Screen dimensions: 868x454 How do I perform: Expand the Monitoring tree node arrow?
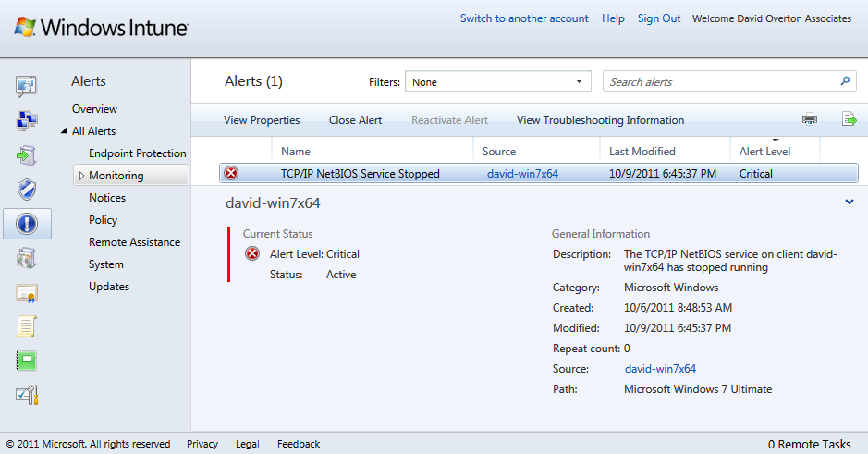[x=81, y=176]
